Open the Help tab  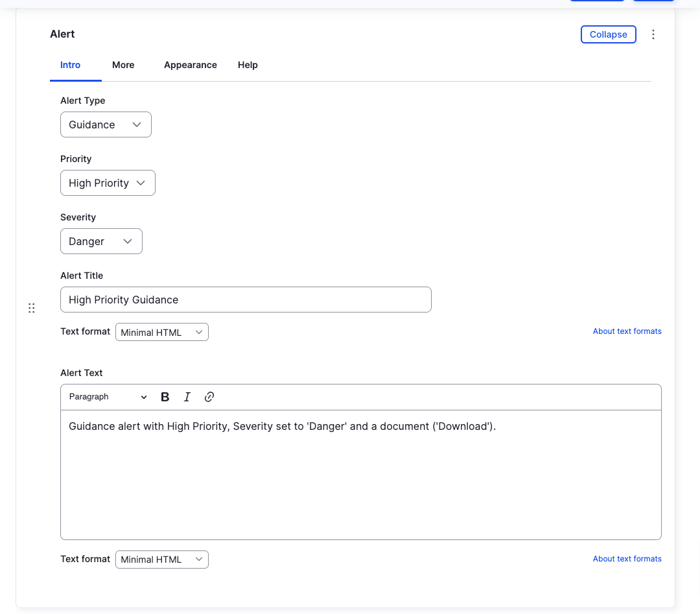248,65
